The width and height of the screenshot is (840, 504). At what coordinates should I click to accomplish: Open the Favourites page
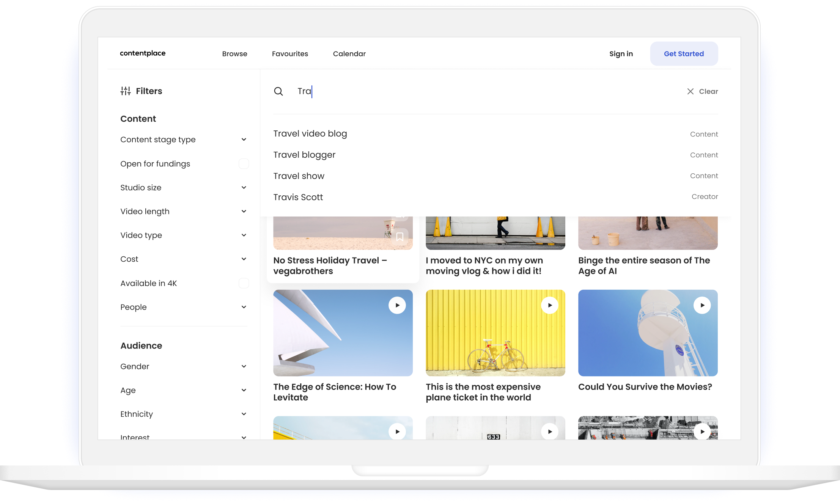click(290, 54)
